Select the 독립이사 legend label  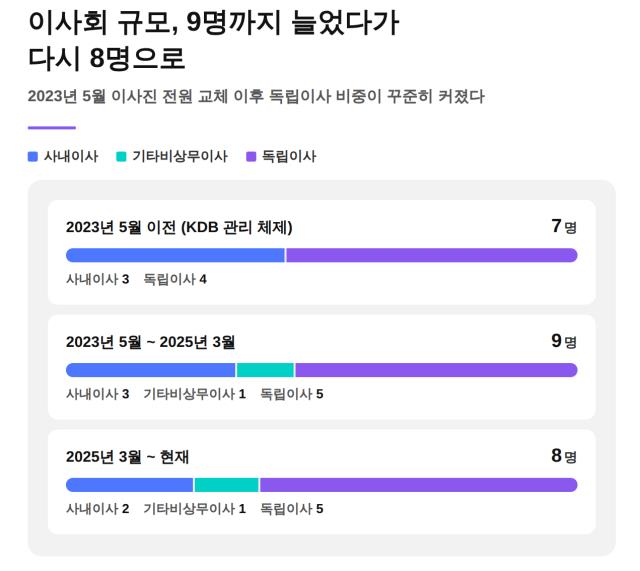[x=289, y=157]
